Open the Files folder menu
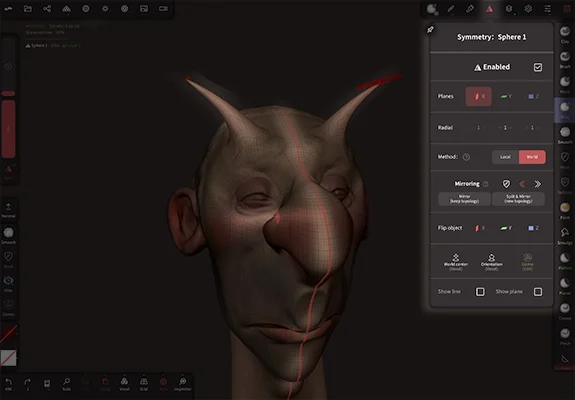575x400 pixels. tap(28, 9)
